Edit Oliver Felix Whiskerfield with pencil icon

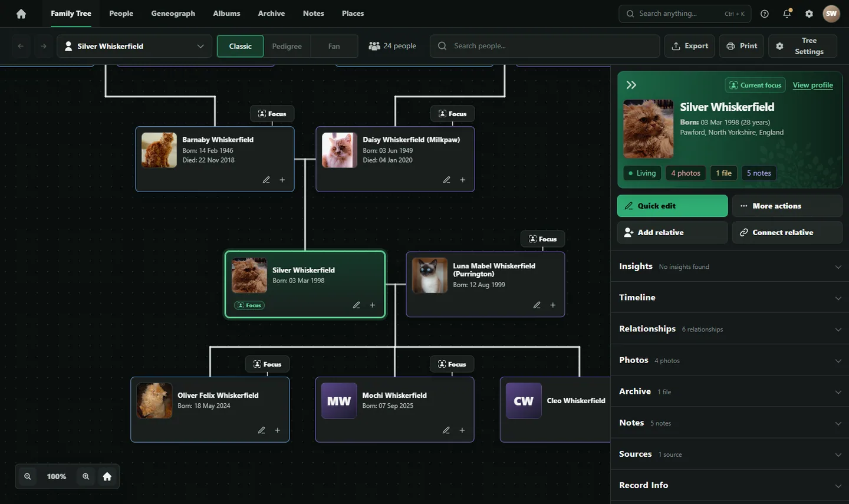pyautogui.click(x=262, y=430)
